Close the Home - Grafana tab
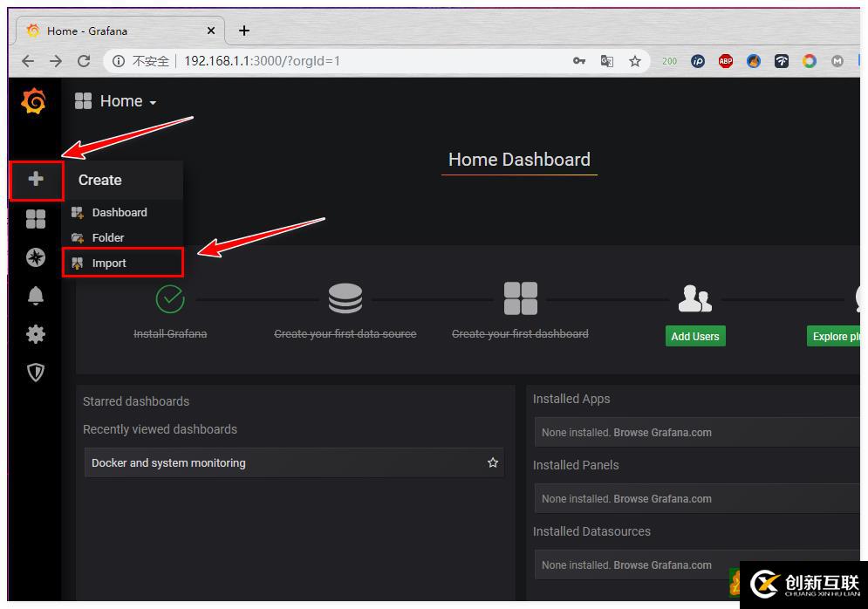Viewport: 868px width, 609px height. (x=211, y=31)
